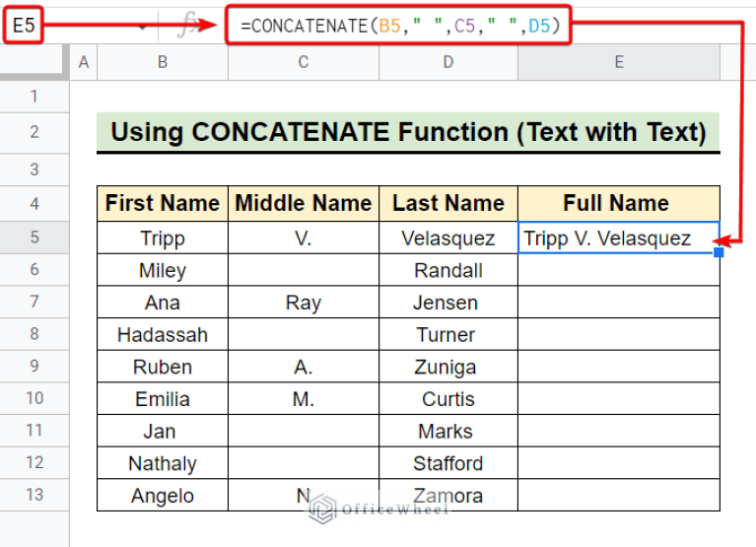The width and height of the screenshot is (756, 547).
Task: Select the cell containing Hadassah
Action: point(163,334)
